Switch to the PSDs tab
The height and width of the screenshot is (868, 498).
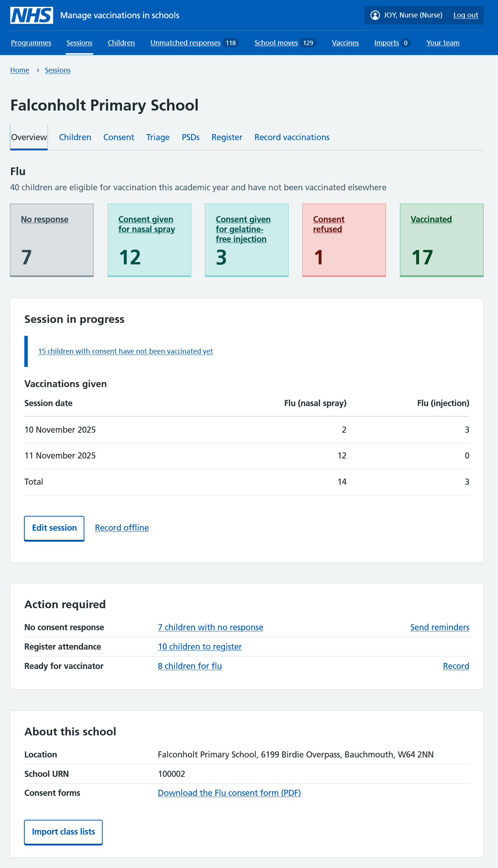click(190, 137)
